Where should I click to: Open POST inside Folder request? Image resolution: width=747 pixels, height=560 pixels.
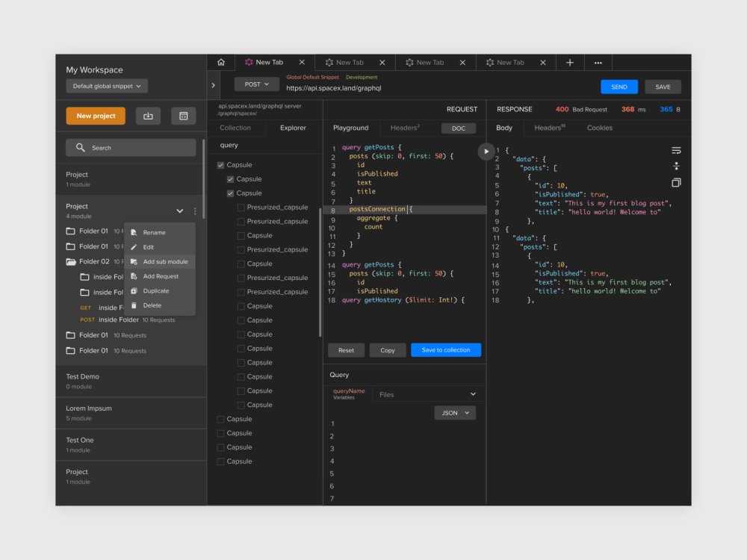tap(127, 320)
